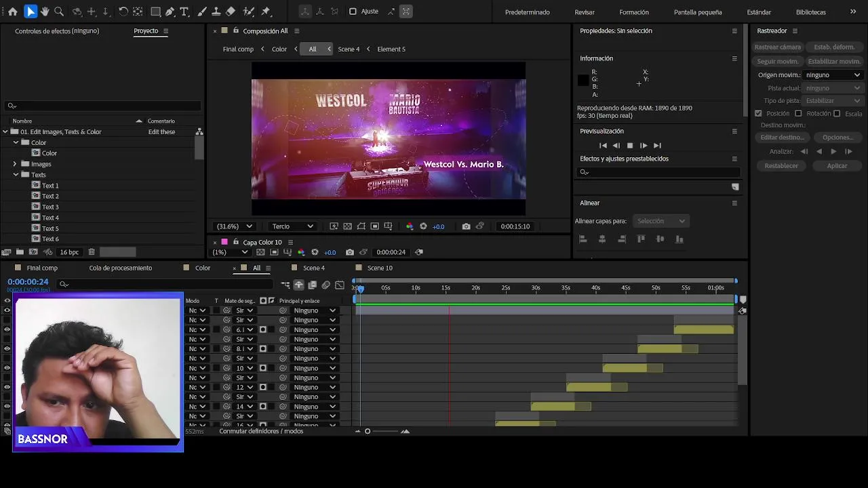The width and height of the screenshot is (868, 488).
Task: Select the Puppet Pin tool
Action: [266, 12]
